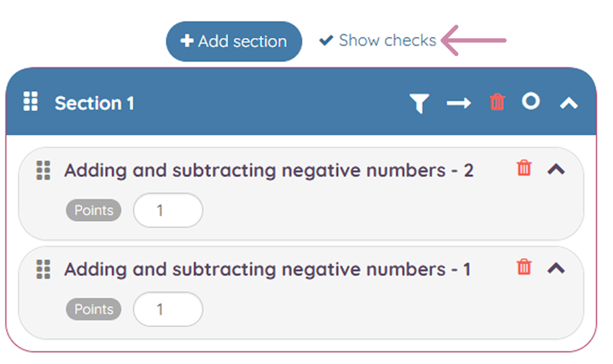Select title Adding and subtracting negative numbers - 1
613x364 pixels.
(x=268, y=269)
